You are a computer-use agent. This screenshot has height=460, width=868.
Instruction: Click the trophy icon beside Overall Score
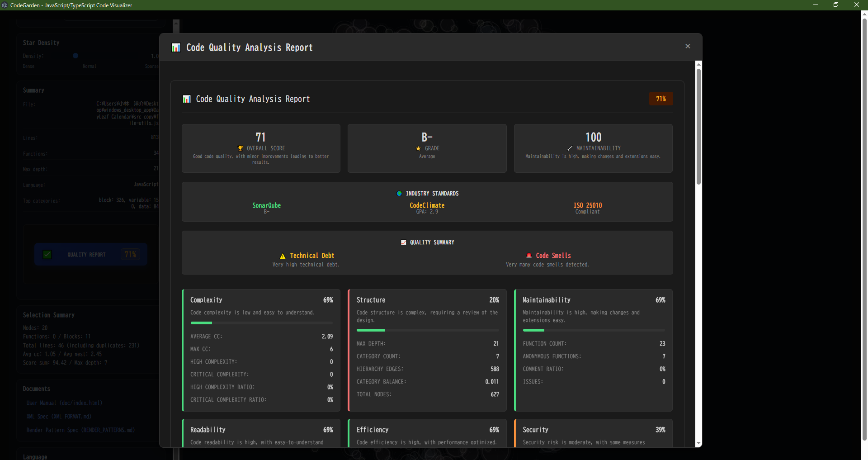[x=240, y=148]
